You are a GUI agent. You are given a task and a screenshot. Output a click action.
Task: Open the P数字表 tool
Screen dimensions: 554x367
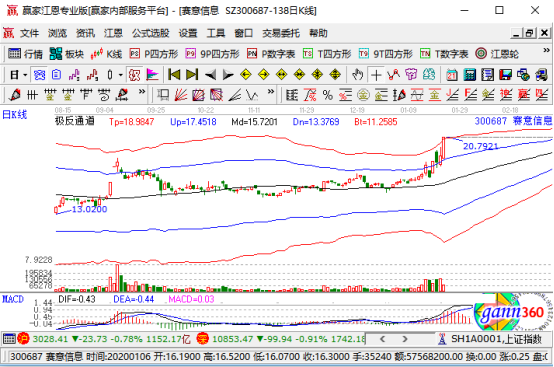tap(271, 54)
